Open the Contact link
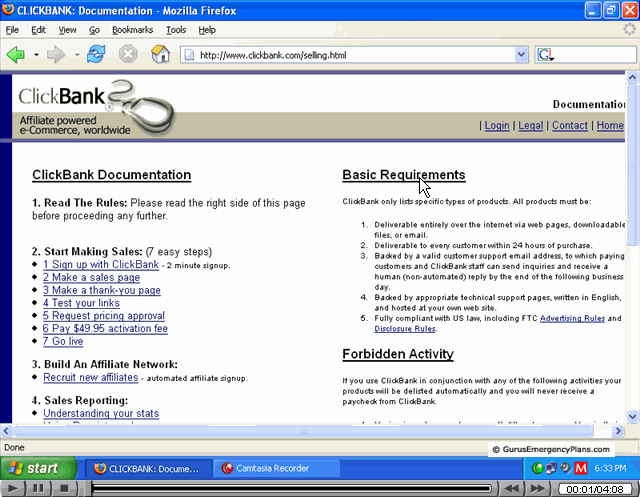Screen dimensions: 640x497 coord(570,125)
